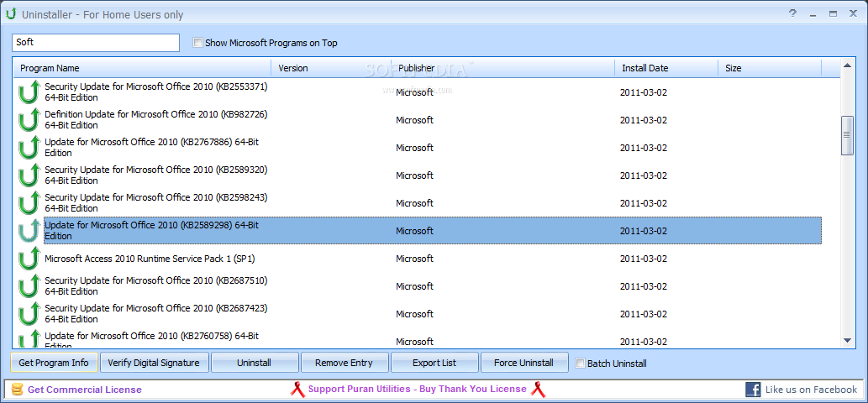Click the Get Program Info button
Viewport: 868px width, 403px height.
(x=54, y=363)
